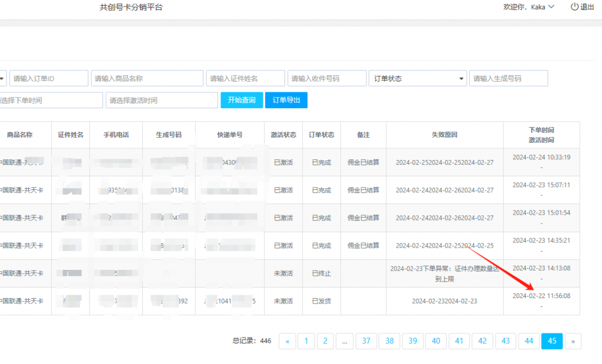This screenshot has height=364, width=602.
Task: Open the 请选择激活时间 date picker
Action: 161,100
